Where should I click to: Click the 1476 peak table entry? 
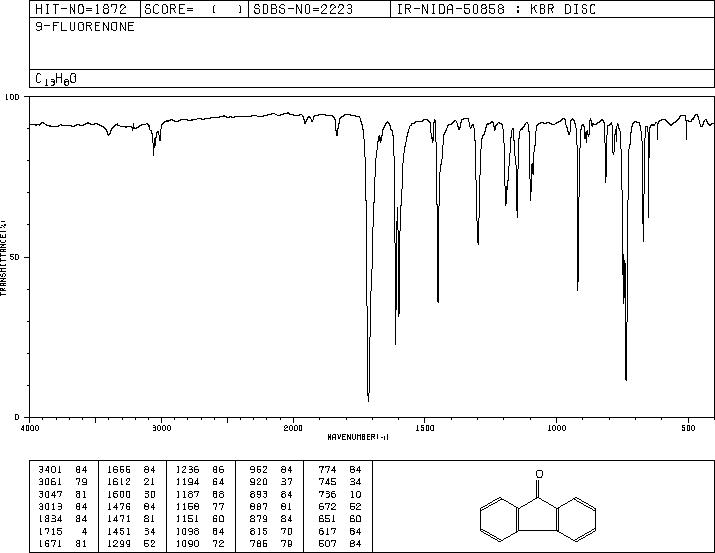(x=131, y=506)
